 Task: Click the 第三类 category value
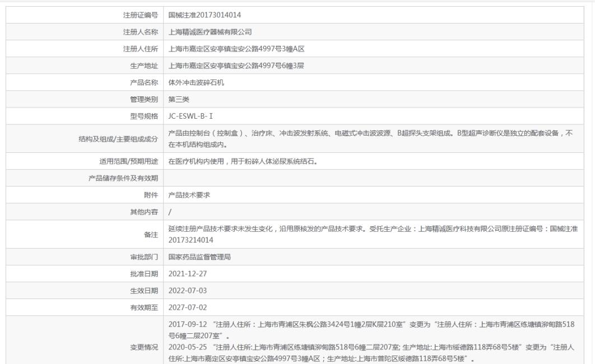[x=179, y=99]
